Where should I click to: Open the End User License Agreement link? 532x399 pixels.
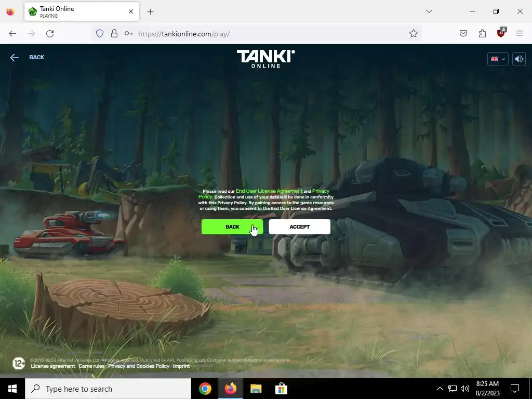(x=269, y=191)
